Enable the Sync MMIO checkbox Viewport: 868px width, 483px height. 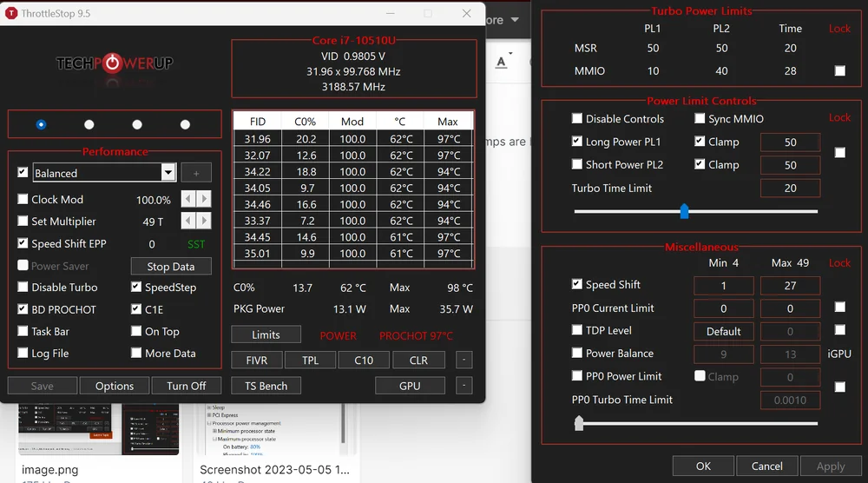700,118
